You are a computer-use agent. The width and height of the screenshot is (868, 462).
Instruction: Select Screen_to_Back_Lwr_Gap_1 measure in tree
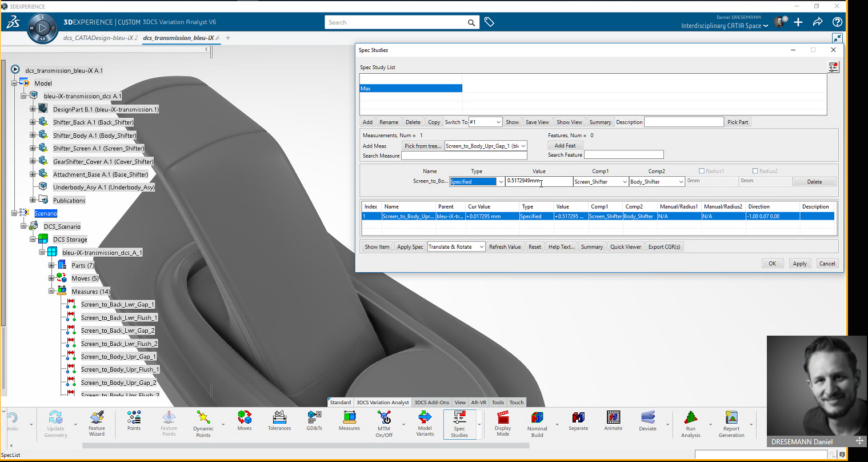118,305
